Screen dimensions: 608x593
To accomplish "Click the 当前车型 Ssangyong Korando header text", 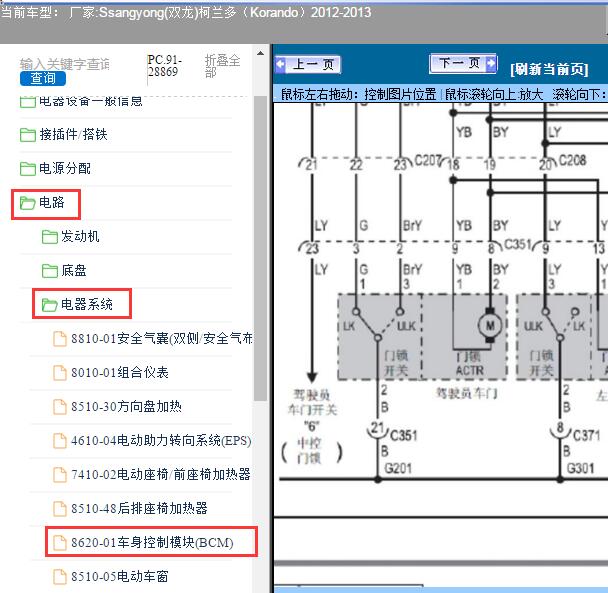I will tap(186, 12).
